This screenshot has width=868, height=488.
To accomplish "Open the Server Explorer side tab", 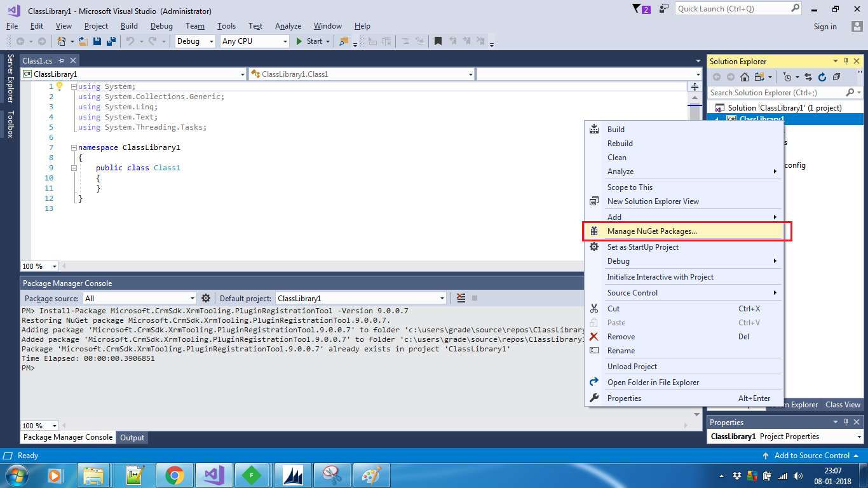I will 10,79.
